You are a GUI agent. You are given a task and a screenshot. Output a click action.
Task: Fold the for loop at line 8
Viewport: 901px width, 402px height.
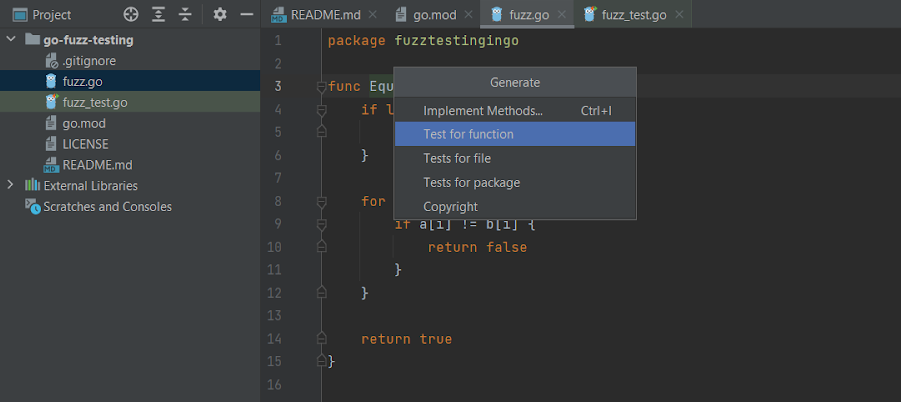tap(322, 202)
